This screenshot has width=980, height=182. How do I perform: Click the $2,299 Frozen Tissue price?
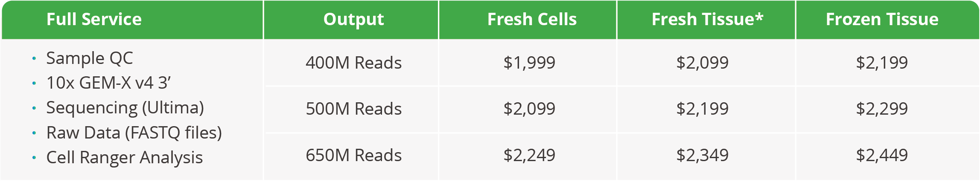pos(882,109)
